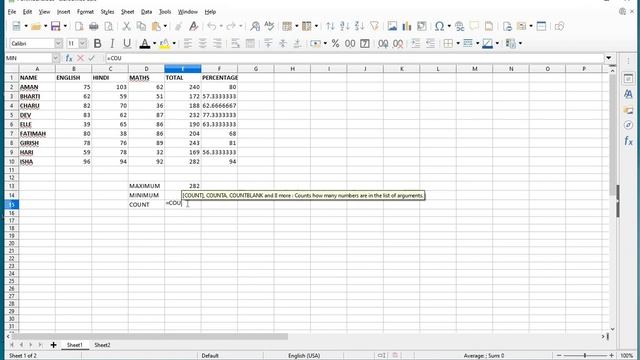Export as PDF icon
Image resolution: width=640 pixels, height=360 pixels.
(79, 27)
